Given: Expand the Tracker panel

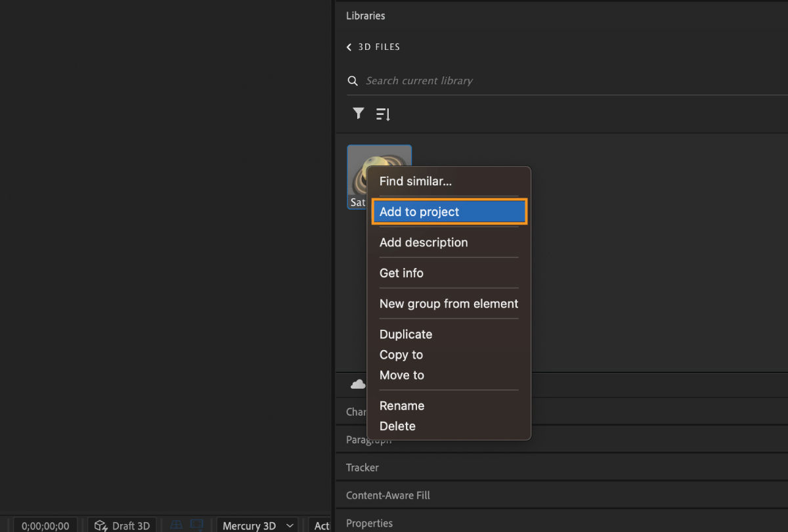Looking at the screenshot, I should coord(362,467).
